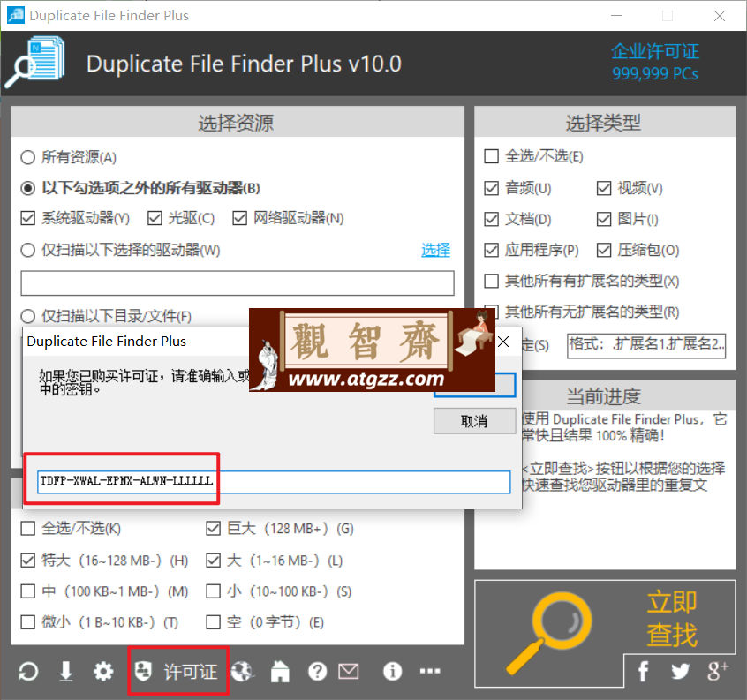Click the 999,999 PCs text

click(655, 74)
